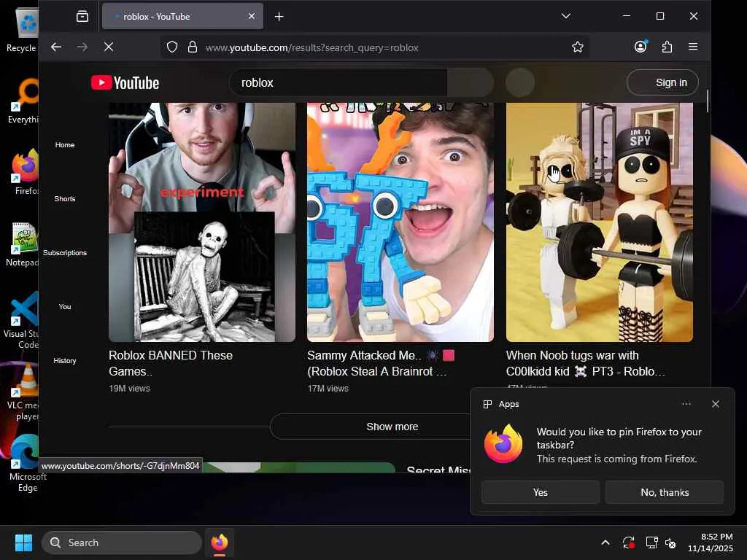Screen dimensions: 747x560
Task: Select Recycle Bin desktop icon
Action: (x=22, y=29)
